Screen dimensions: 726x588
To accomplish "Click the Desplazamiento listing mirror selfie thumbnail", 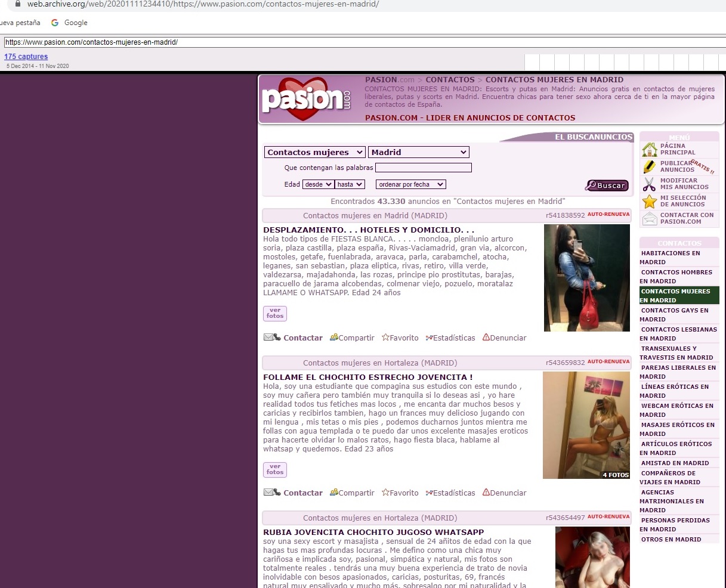I will pyautogui.click(x=587, y=278).
